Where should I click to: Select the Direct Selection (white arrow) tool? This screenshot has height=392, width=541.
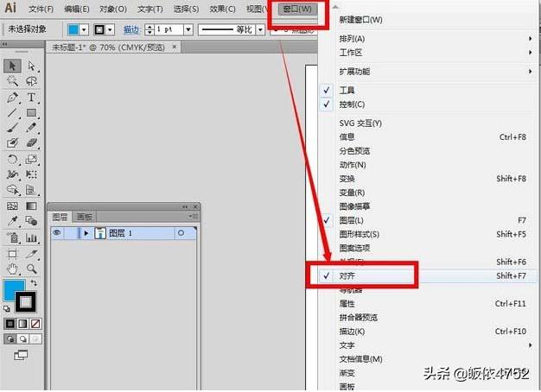click(x=32, y=66)
